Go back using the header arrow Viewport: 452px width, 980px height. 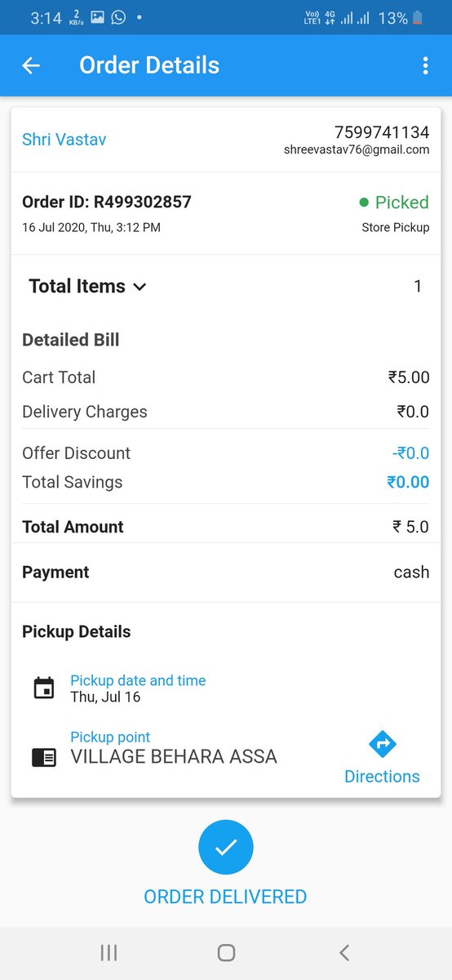(x=31, y=66)
